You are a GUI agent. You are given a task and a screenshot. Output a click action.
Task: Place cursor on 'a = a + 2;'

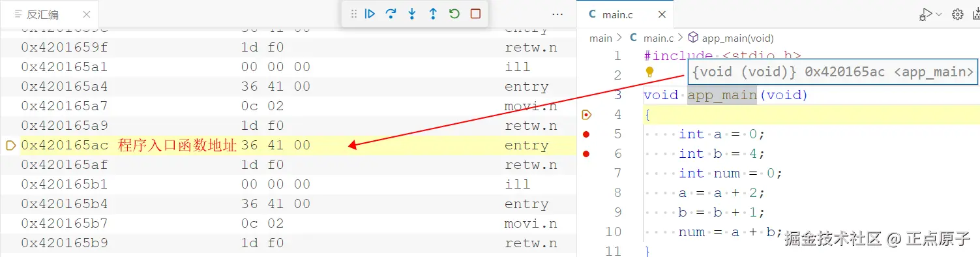721,193
